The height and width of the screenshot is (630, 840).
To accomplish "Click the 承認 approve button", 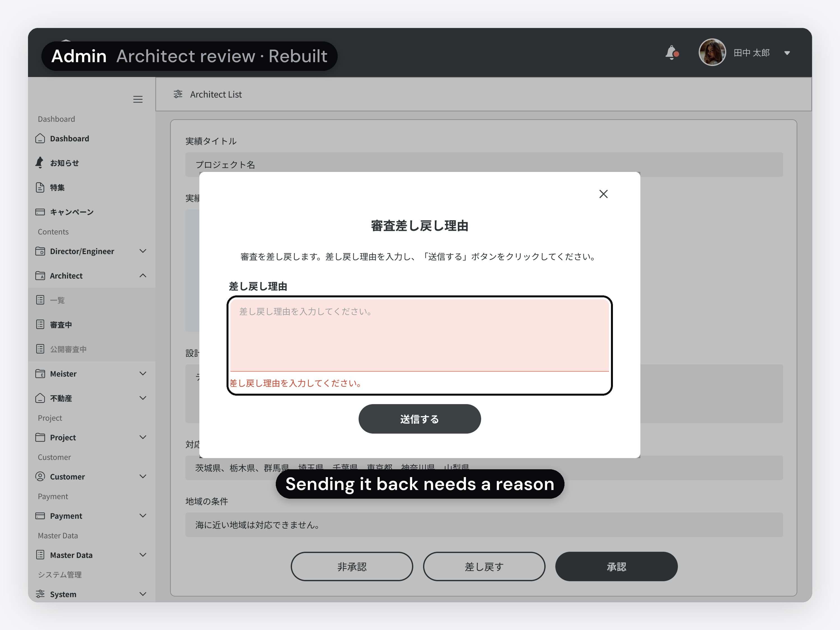I will (616, 567).
